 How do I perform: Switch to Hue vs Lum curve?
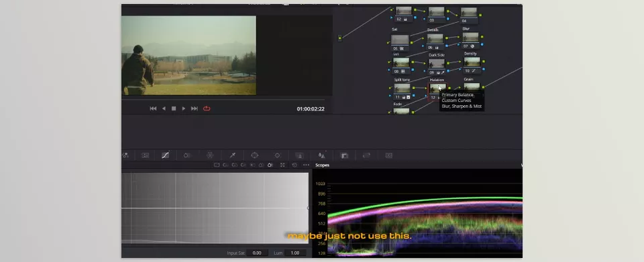click(243, 165)
